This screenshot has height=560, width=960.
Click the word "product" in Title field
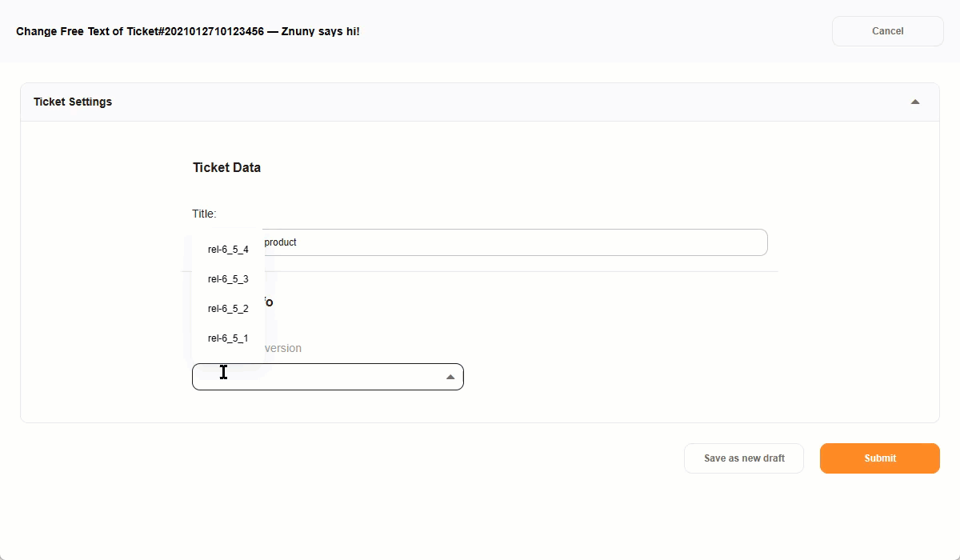point(280,242)
